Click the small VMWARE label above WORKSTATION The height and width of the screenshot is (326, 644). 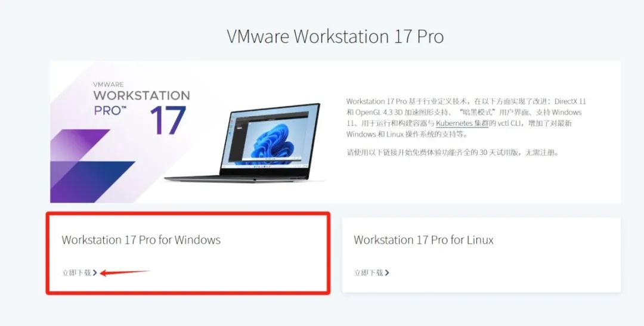(108, 85)
